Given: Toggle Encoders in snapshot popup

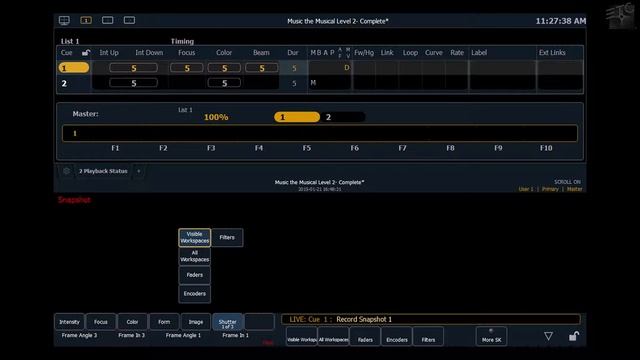Looking at the screenshot, I should click(x=195, y=294).
